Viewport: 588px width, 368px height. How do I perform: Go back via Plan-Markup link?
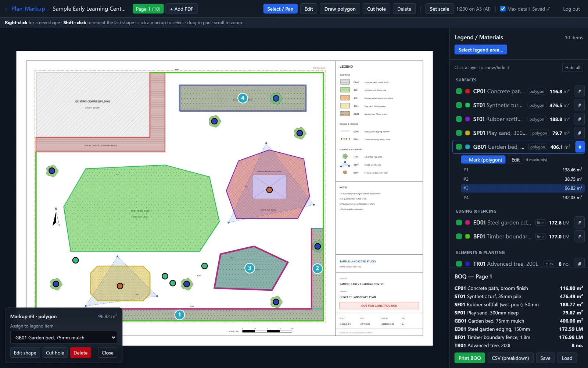25,8
